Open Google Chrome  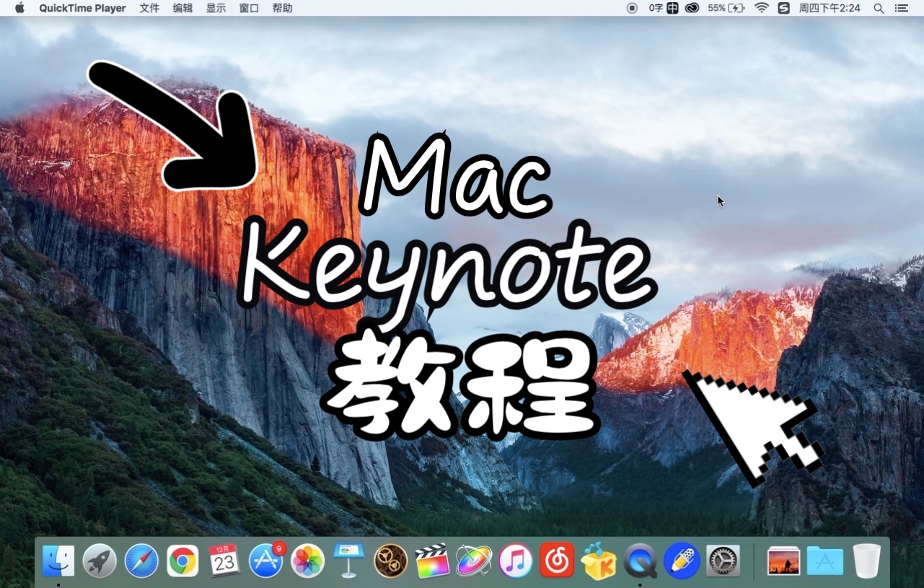[182, 560]
